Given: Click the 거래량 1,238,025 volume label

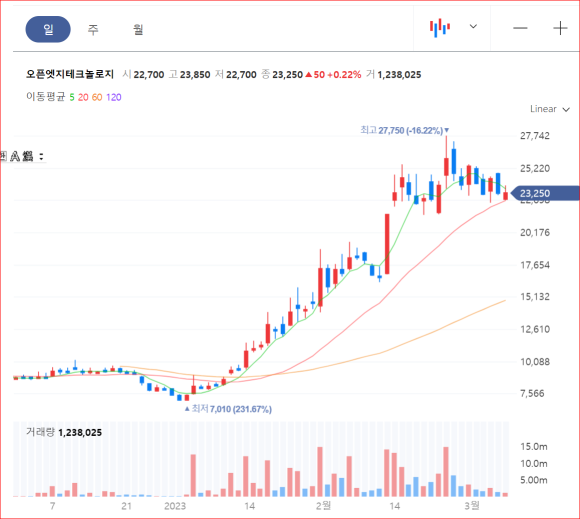Looking at the screenshot, I should pos(64,432).
